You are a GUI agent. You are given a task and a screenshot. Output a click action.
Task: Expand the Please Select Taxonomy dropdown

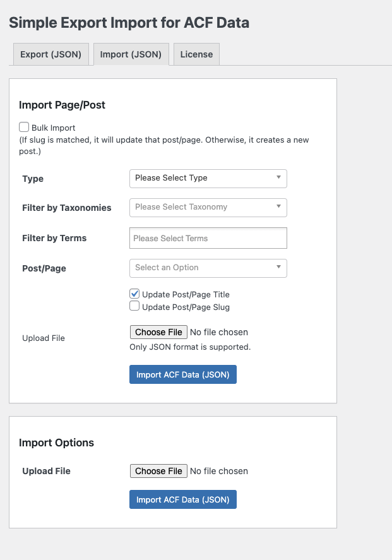pyautogui.click(x=202, y=207)
